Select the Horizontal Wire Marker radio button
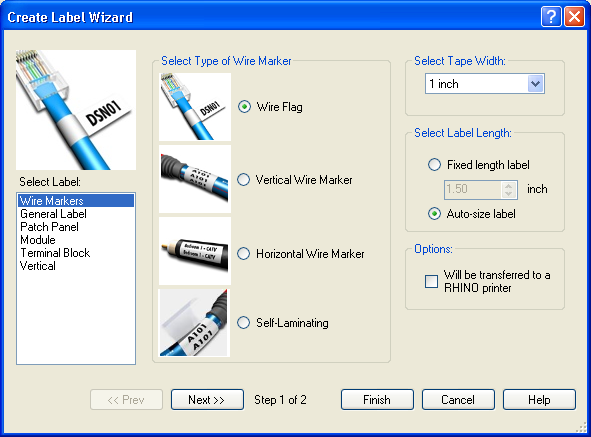Viewport: 591px width, 437px height. [x=243, y=253]
